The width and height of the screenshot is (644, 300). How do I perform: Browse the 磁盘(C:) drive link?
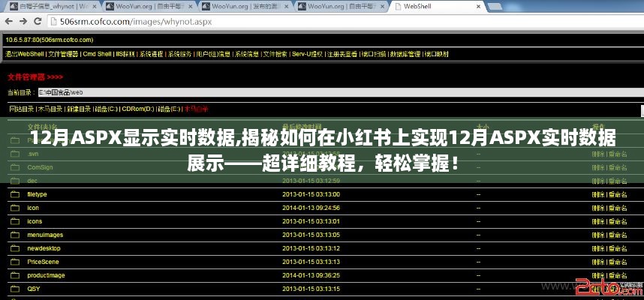[x=107, y=109]
